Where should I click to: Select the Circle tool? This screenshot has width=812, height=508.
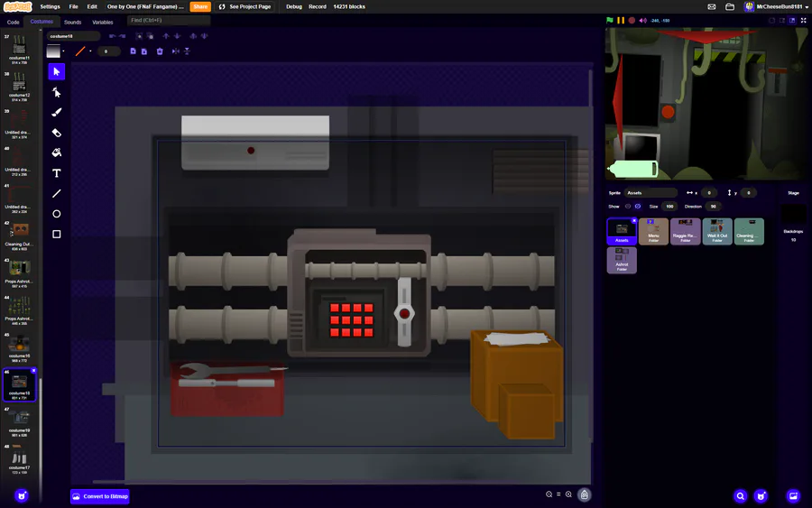(57, 214)
